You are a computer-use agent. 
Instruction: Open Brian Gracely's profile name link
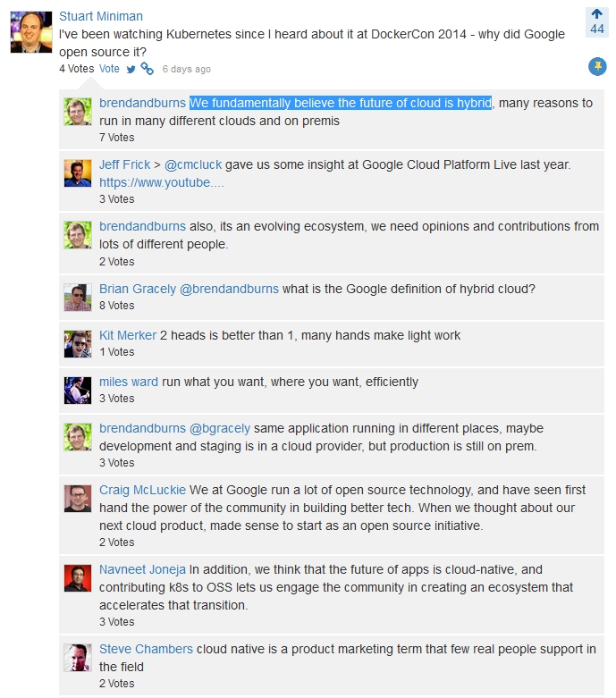(x=138, y=289)
